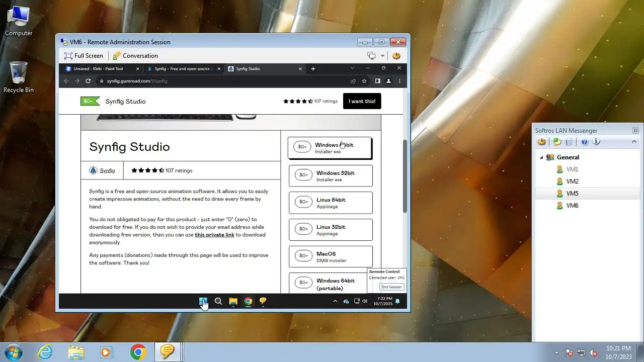Open Chrome profile icon
Image resolution: width=644 pixels, height=362 pixels.
[388, 81]
